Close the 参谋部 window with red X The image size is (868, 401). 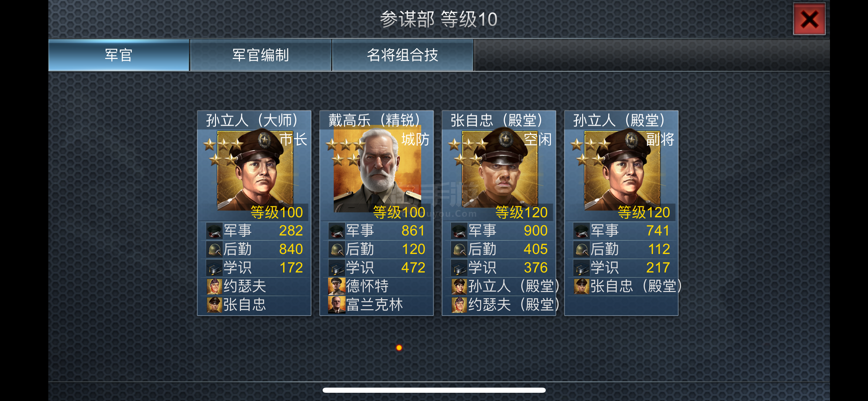pos(809,19)
